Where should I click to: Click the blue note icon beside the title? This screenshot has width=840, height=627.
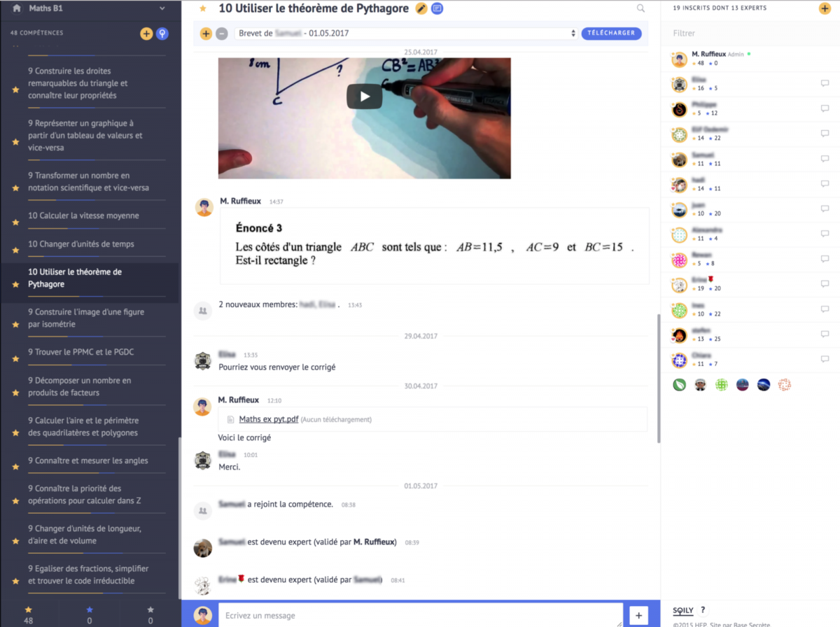coord(437,8)
